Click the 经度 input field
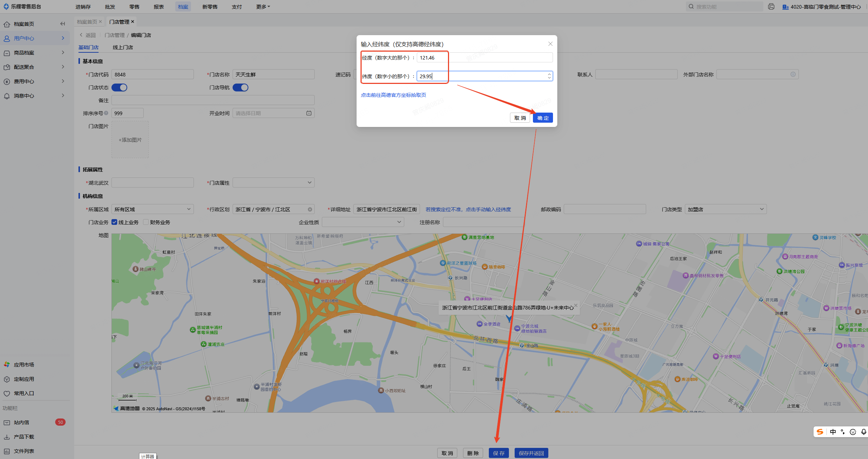868x459 pixels. (x=484, y=58)
